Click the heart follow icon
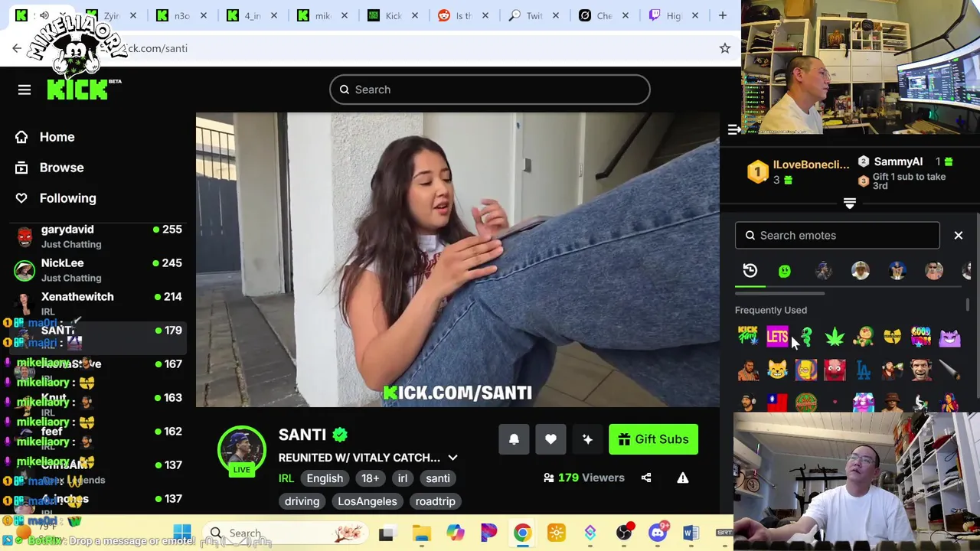The height and width of the screenshot is (551, 980). tap(550, 439)
